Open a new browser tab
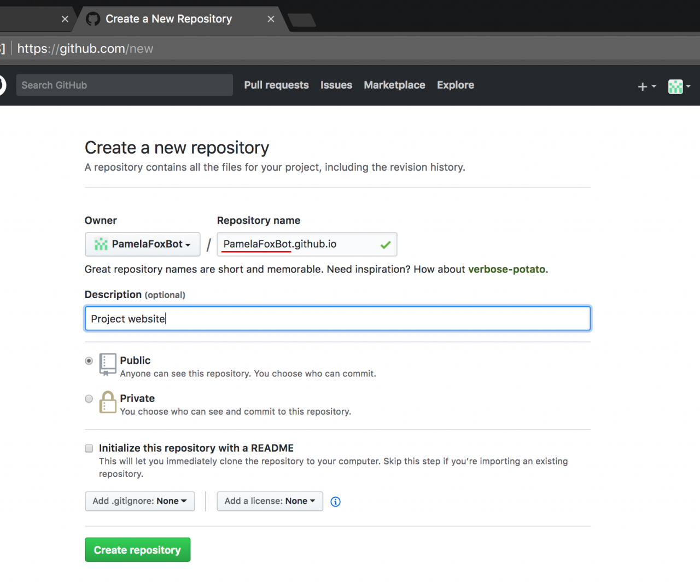The height and width of the screenshot is (588, 700). (301, 20)
